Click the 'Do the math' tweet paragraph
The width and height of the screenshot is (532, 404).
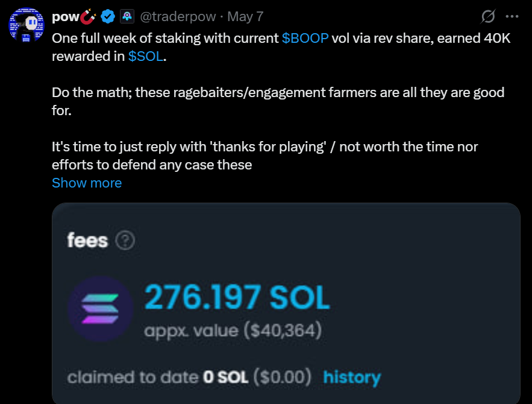278,101
